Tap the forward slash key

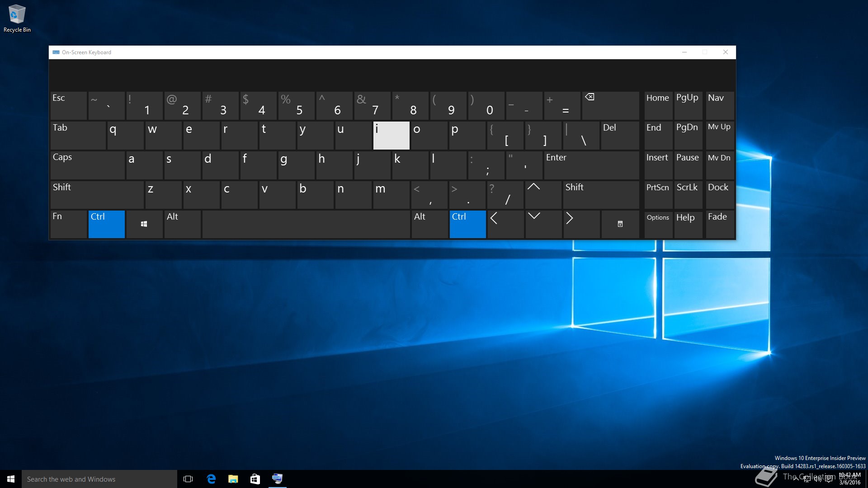click(505, 195)
